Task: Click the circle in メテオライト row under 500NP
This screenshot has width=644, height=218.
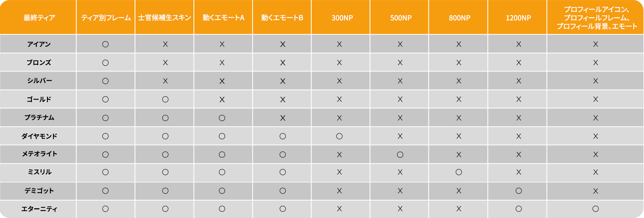Action: pos(400,155)
